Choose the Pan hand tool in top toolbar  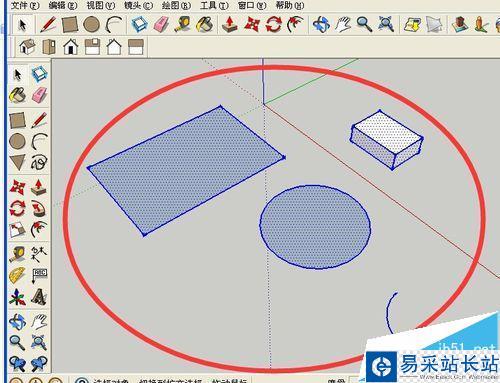coord(343,25)
